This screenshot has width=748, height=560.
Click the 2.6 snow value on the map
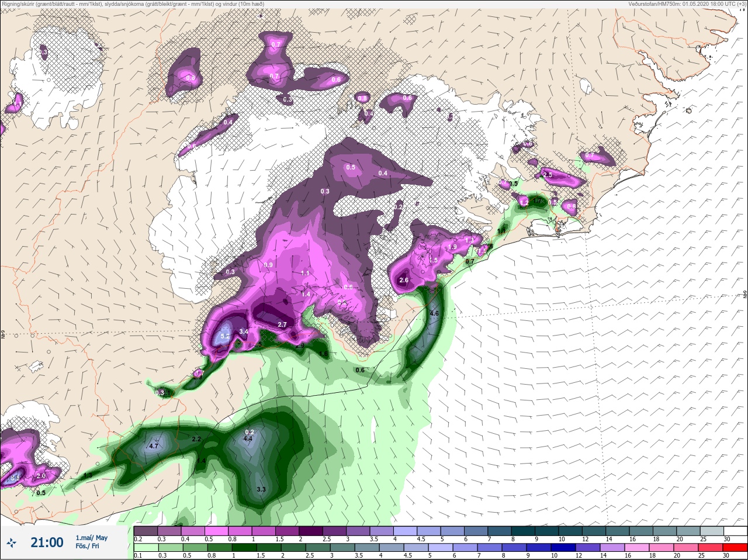coord(404,281)
